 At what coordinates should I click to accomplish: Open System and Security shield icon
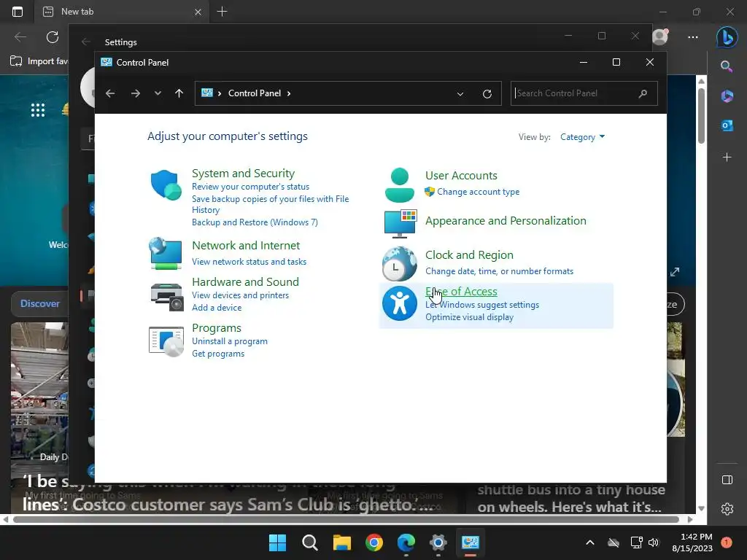166,184
